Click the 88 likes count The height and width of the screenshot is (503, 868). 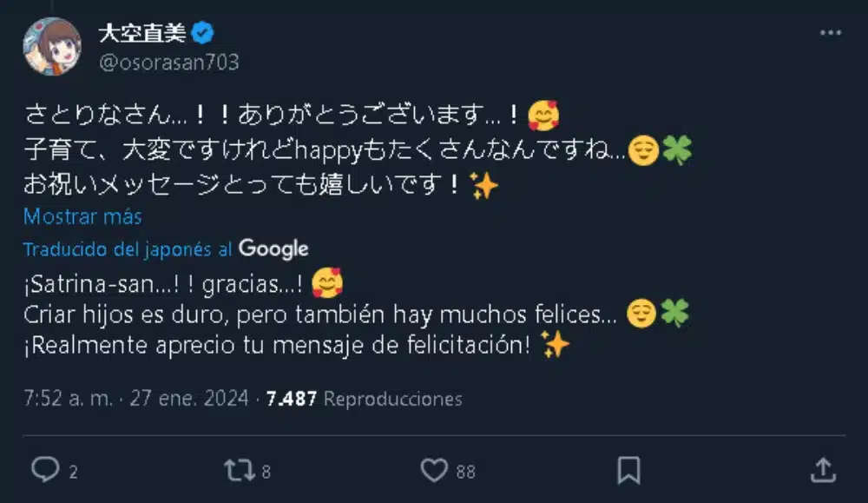[x=466, y=472]
